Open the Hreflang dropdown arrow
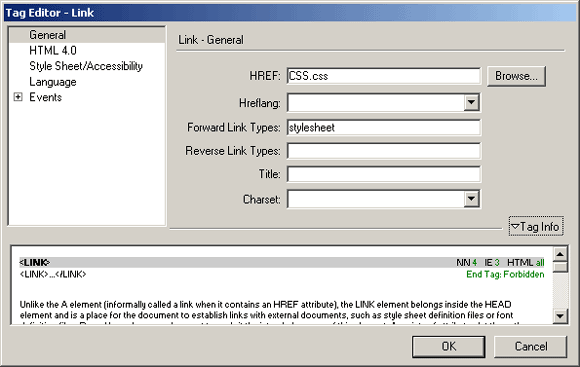Image resolution: width=580 pixels, height=367 pixels. (471, 102)
